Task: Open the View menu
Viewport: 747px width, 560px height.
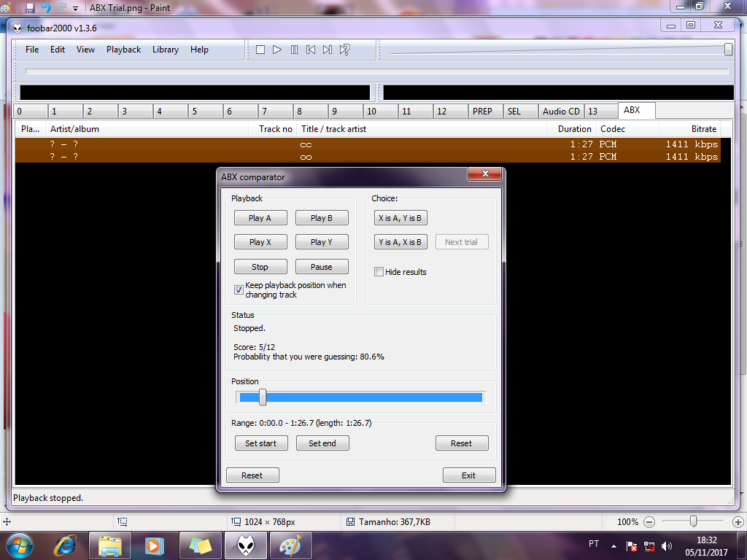Action: coord(85,50)
